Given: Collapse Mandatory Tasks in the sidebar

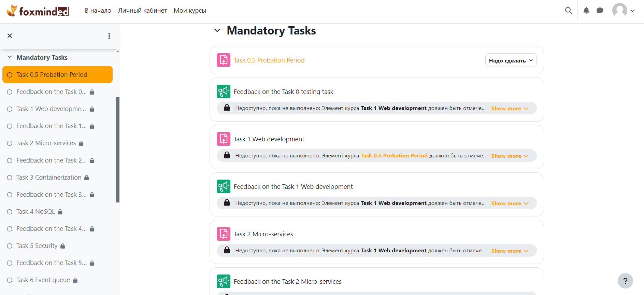Looking at the screenshot, I should tap(10, 57).
